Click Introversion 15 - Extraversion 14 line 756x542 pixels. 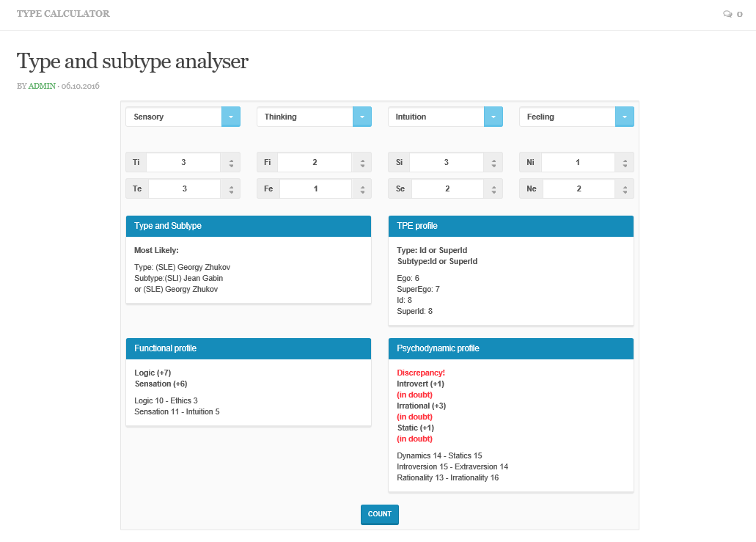(x=452, y=466)
